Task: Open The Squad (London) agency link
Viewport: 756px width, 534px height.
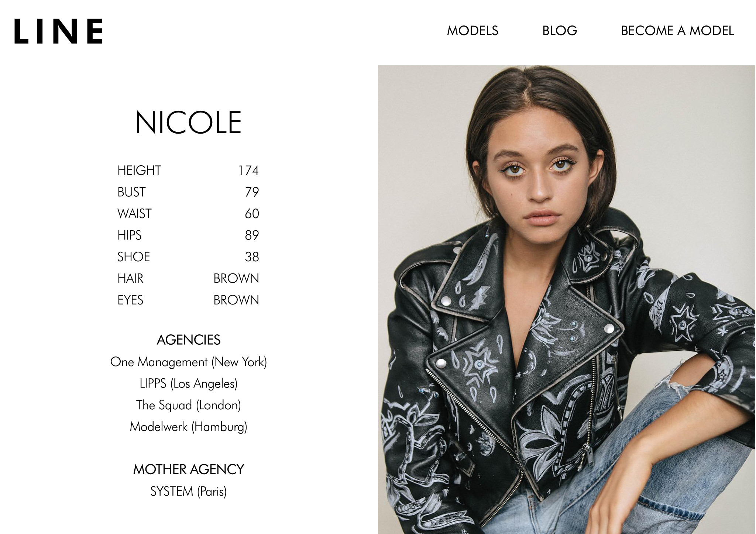Action: click(x=189, y=405)
